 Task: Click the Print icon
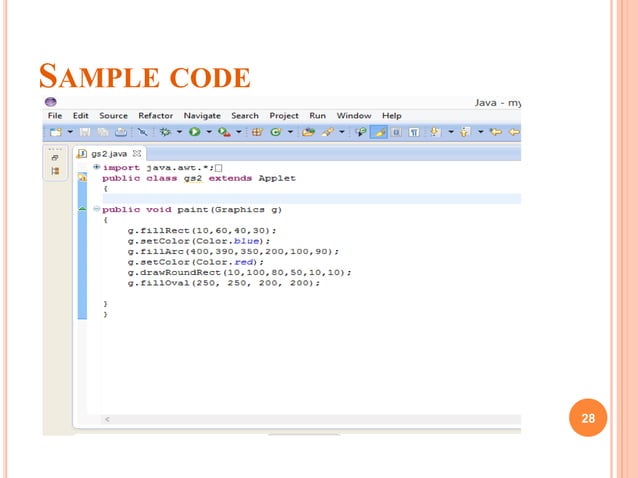[x=121, y=132]
